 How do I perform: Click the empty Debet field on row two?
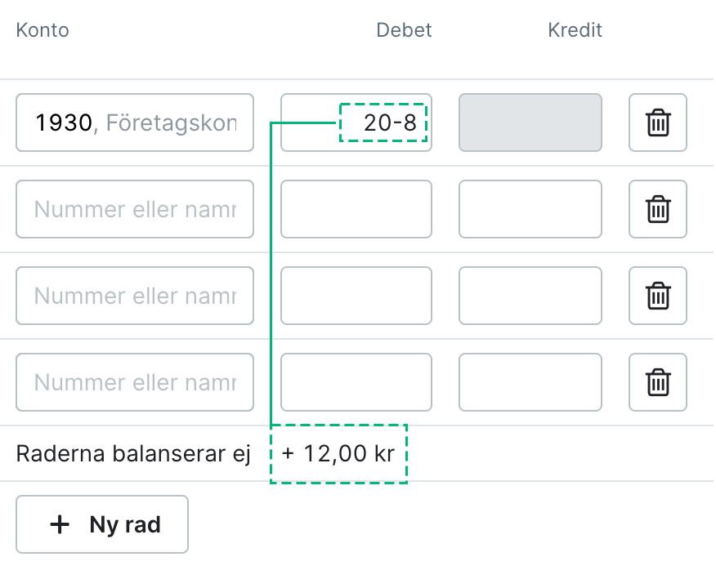click(356, 209)
